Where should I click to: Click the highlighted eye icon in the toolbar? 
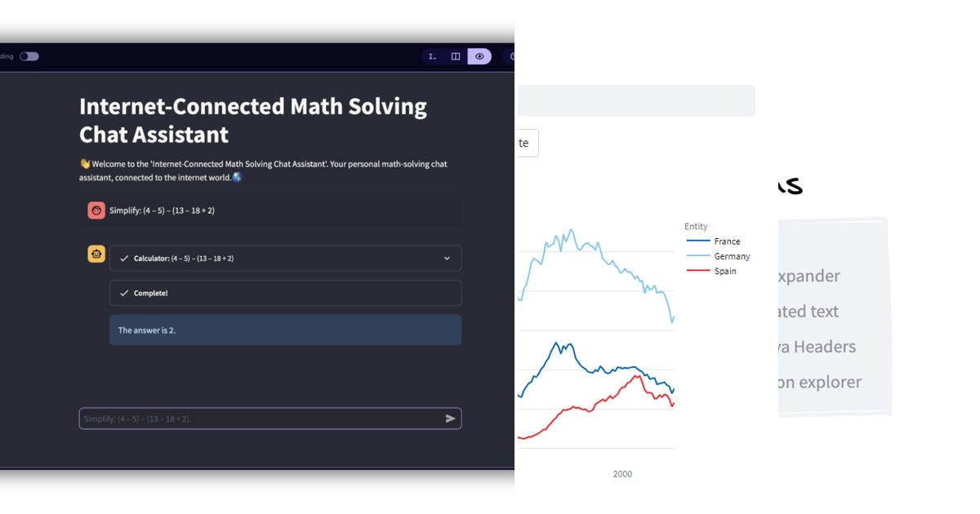click(480, 56)
